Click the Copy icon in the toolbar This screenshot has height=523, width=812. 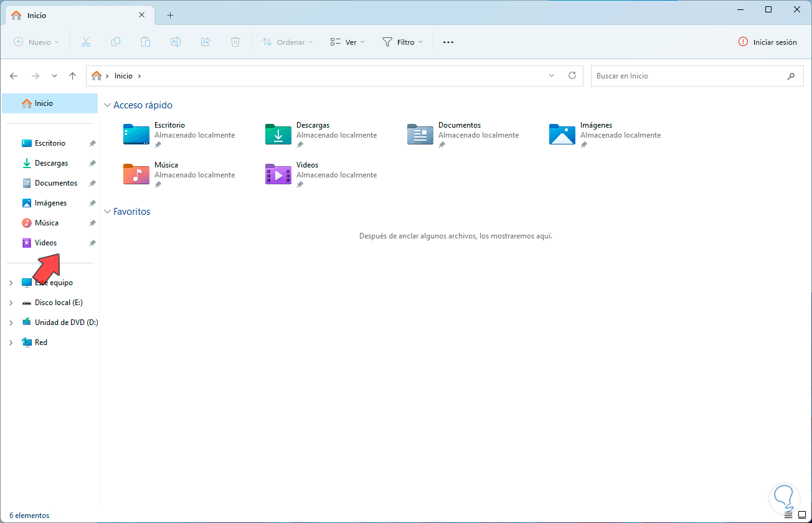[116, 42]
